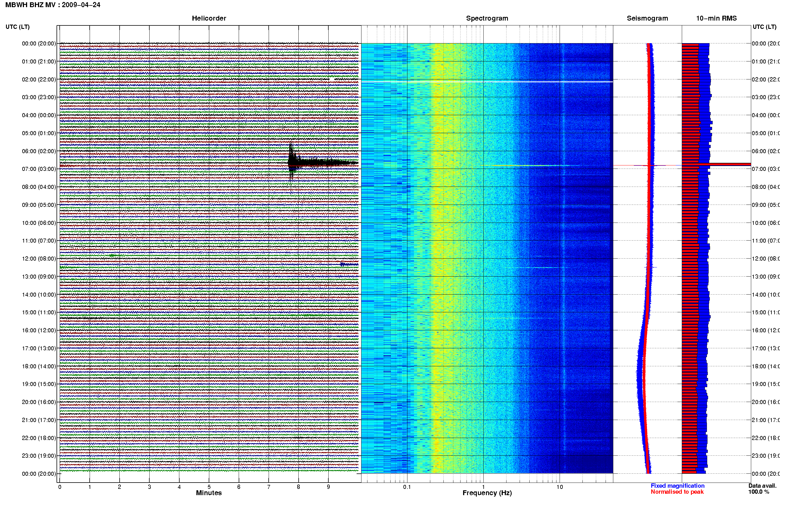This screenshot has height=508, width=812.
Task: Click the left time label '04:00 (00:00)'
Action: point(39,115)
